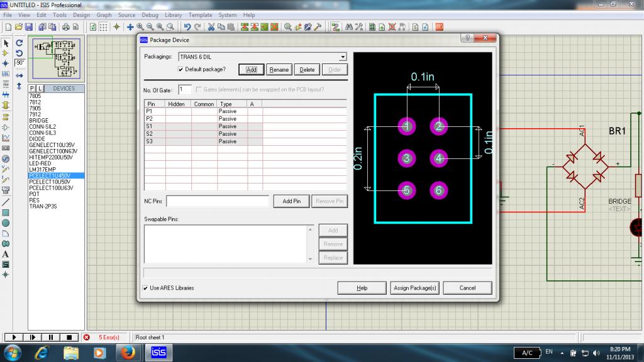Click the P pick devices button

click(32, 89)
